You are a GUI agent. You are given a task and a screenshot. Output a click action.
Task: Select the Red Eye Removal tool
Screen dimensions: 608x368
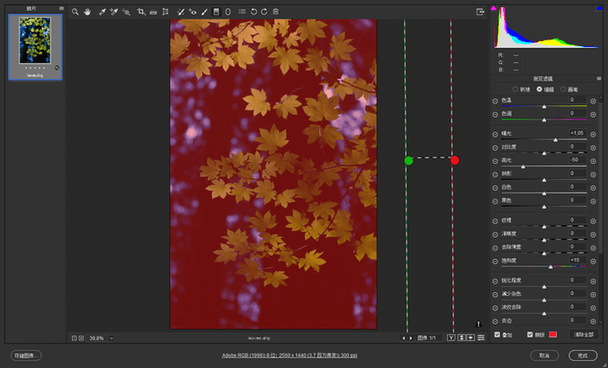[193, 12]
